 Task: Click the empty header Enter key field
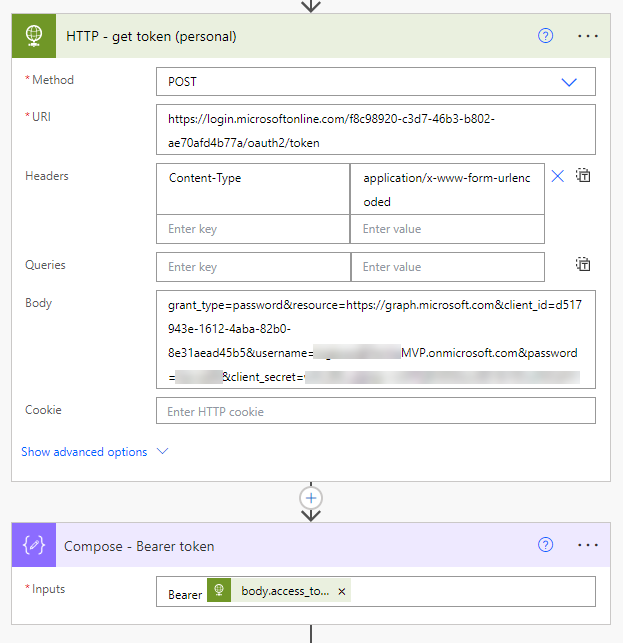[253, 229]
